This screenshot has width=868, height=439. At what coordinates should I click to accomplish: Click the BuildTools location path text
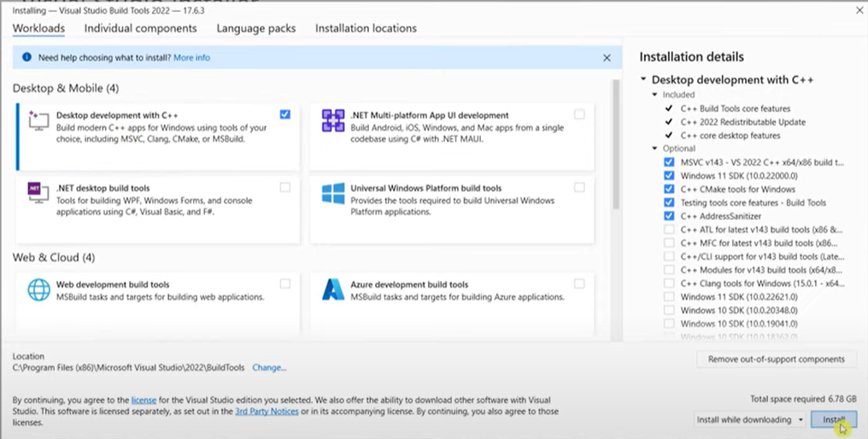128,367
